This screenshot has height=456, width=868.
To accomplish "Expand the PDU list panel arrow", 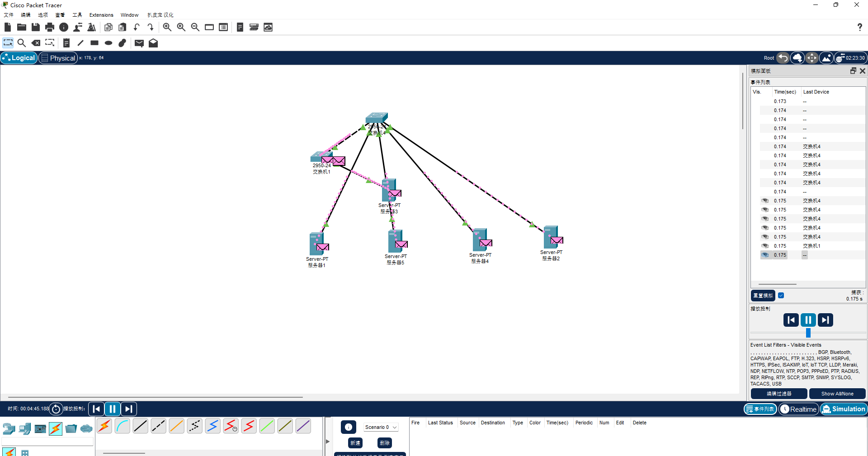I will [x=328, y=441].
